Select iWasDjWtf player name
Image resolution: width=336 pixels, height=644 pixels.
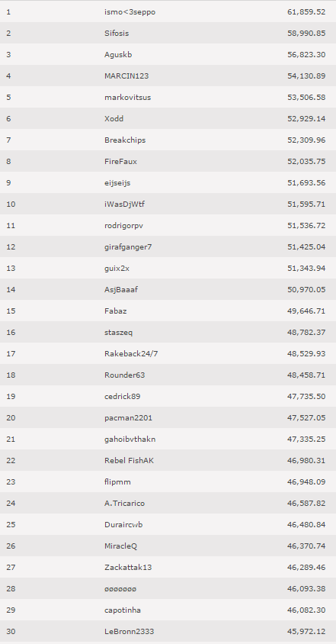tap(124, 204)
